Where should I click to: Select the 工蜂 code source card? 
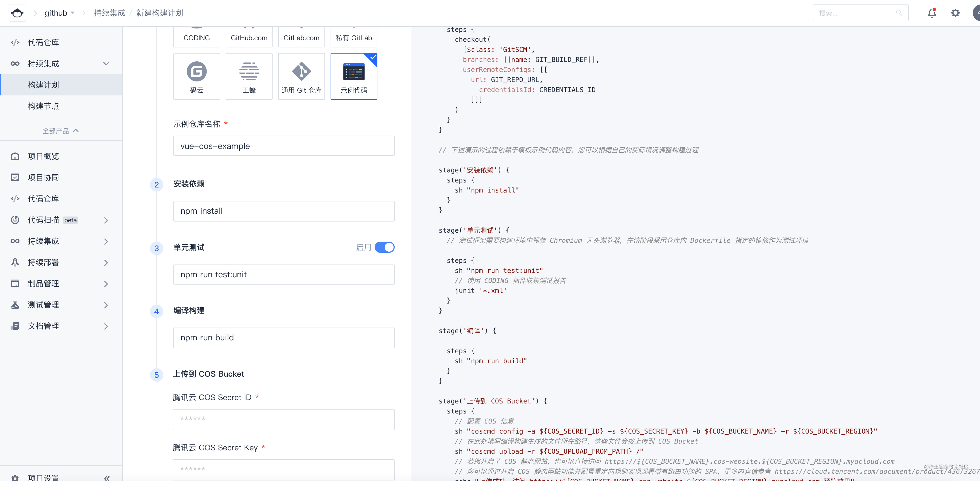249,76
